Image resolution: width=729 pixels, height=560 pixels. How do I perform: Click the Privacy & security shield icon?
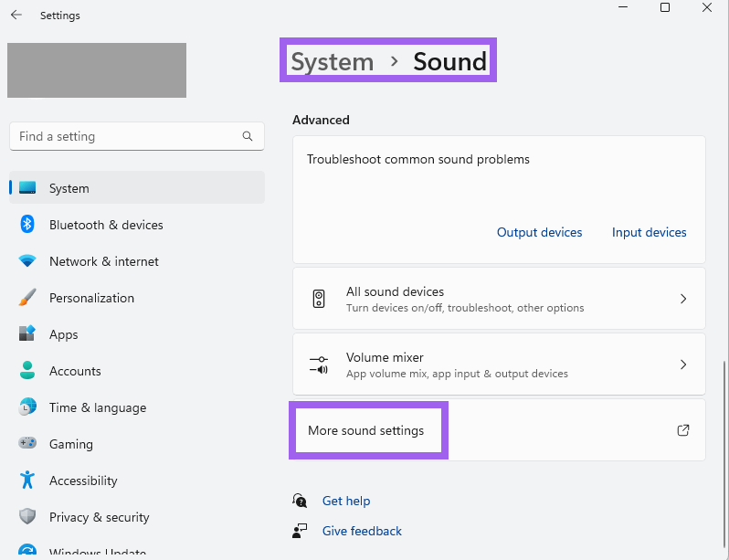coord(27,517)
